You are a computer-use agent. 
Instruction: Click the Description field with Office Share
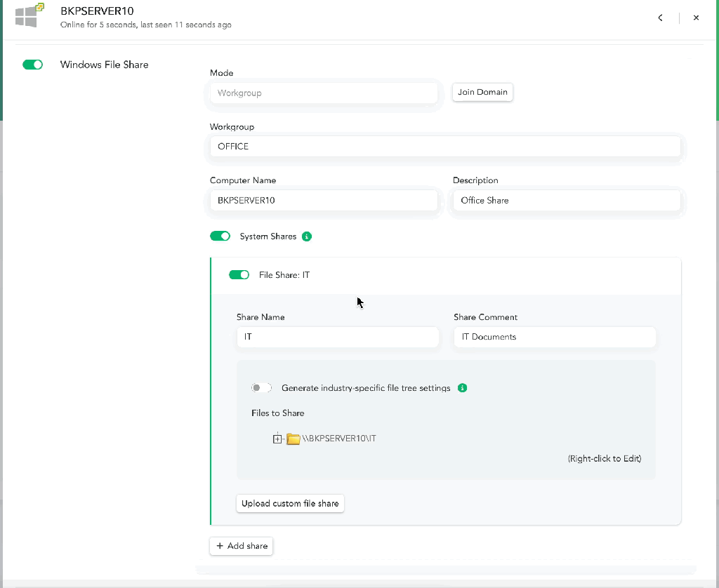(x=567, y=201)
